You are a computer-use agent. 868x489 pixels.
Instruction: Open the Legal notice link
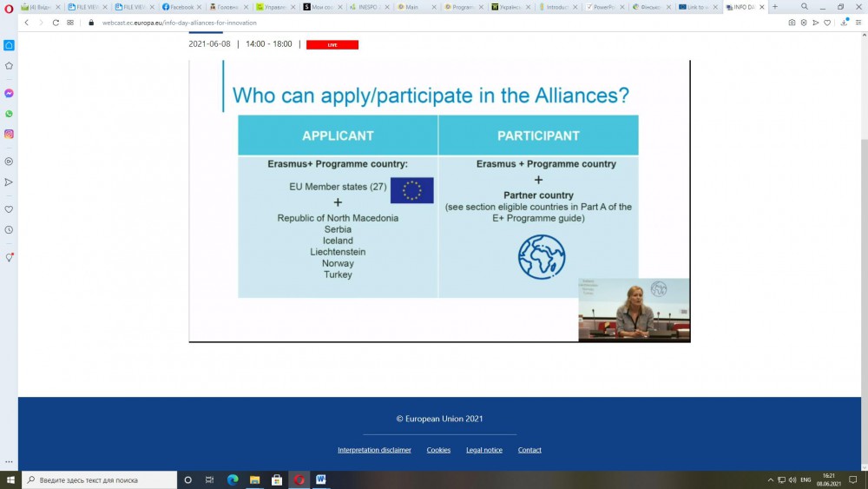[x=483, y=450]
